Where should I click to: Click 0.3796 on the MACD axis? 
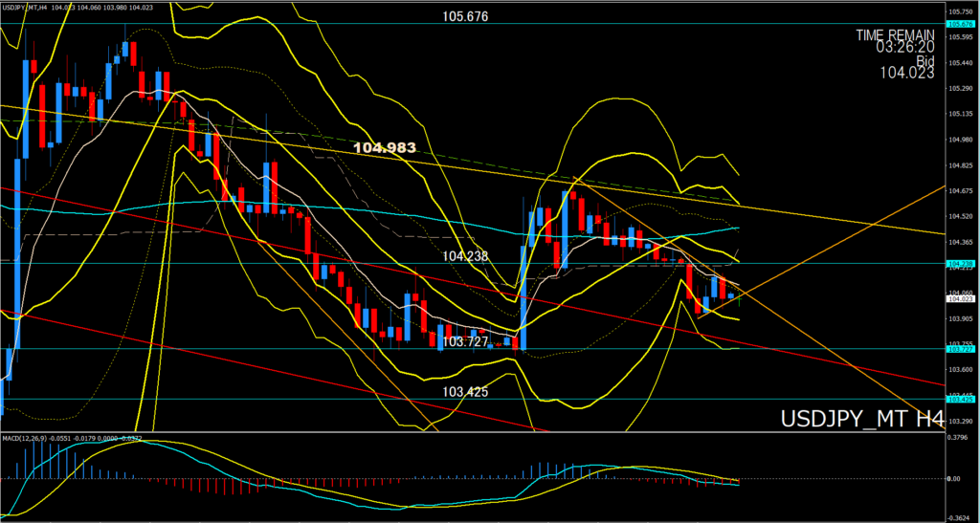point(959,438)
